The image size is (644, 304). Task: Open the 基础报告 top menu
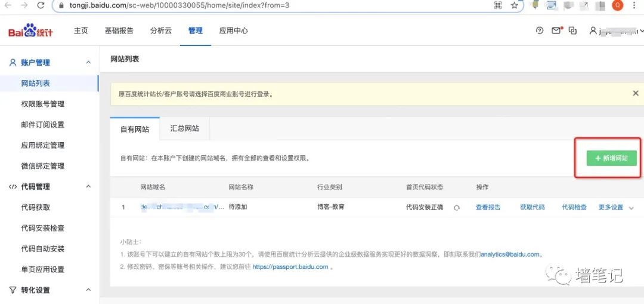point(119,30)
